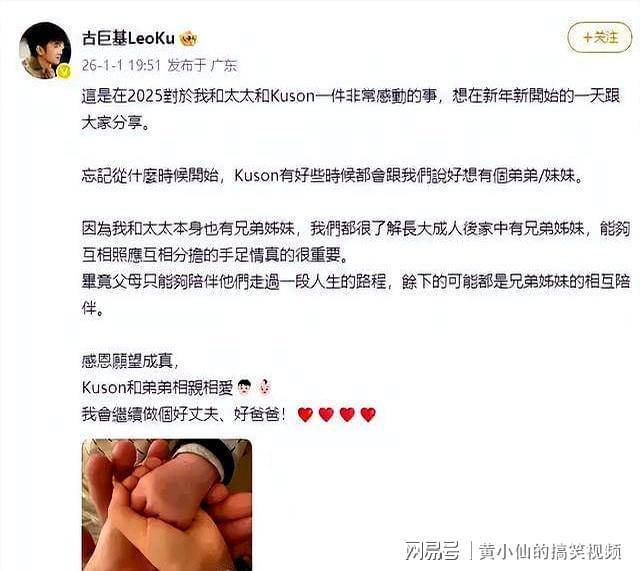The image size is (640, 571).
Task: Click the first red heart emoji
Action: pos(305,414)
